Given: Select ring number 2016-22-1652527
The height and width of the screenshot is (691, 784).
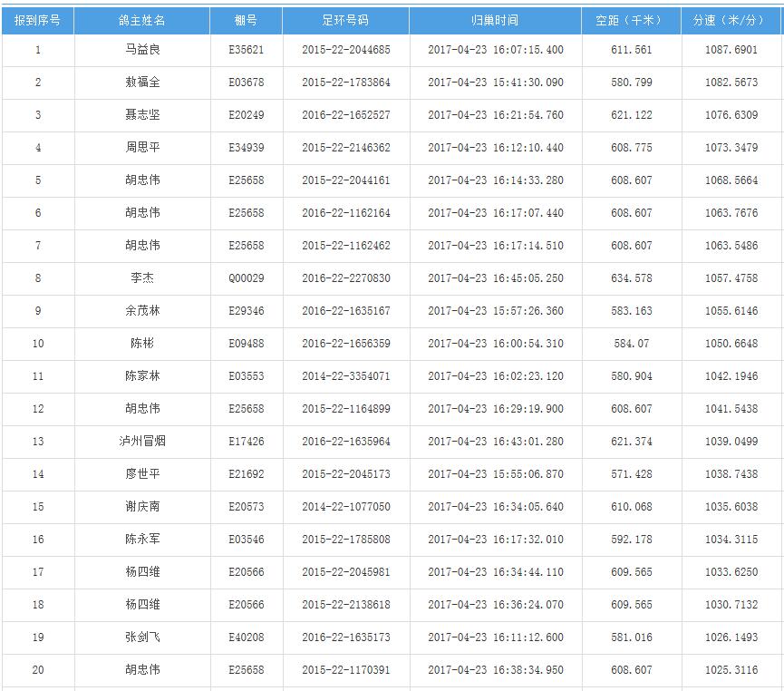Looking at the screenshot, I should click(x=345, y=115).
